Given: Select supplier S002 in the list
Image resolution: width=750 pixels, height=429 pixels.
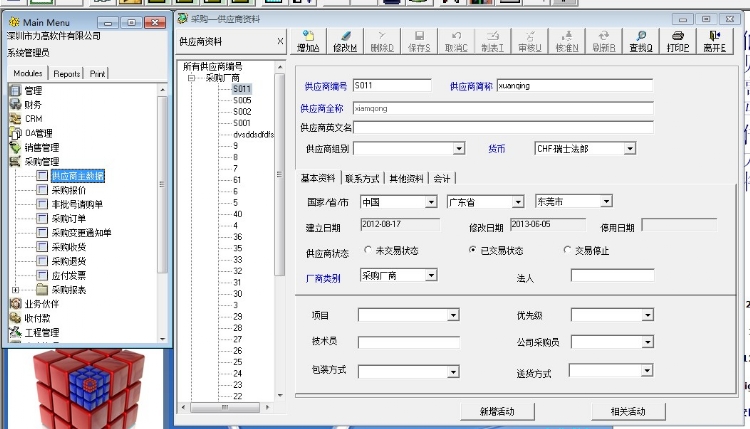Looking at the screenshot, I should pyautogui.click(x=242, y=111).
